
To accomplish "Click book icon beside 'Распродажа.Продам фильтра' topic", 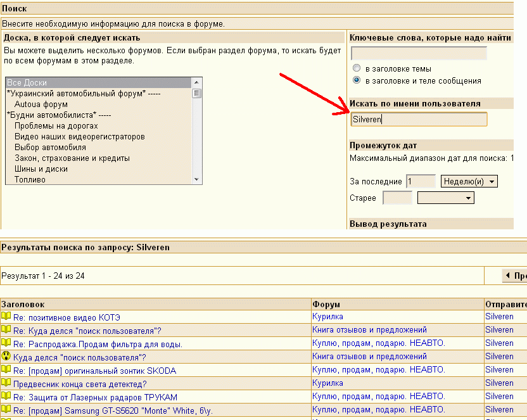I will pyautogui.click(x=6, y=343).
